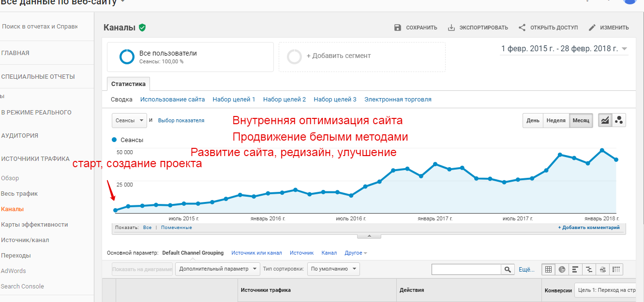Click the magnifier search icon above table
This screenshot has width=644, height=302.
click(x=508, y=269)
